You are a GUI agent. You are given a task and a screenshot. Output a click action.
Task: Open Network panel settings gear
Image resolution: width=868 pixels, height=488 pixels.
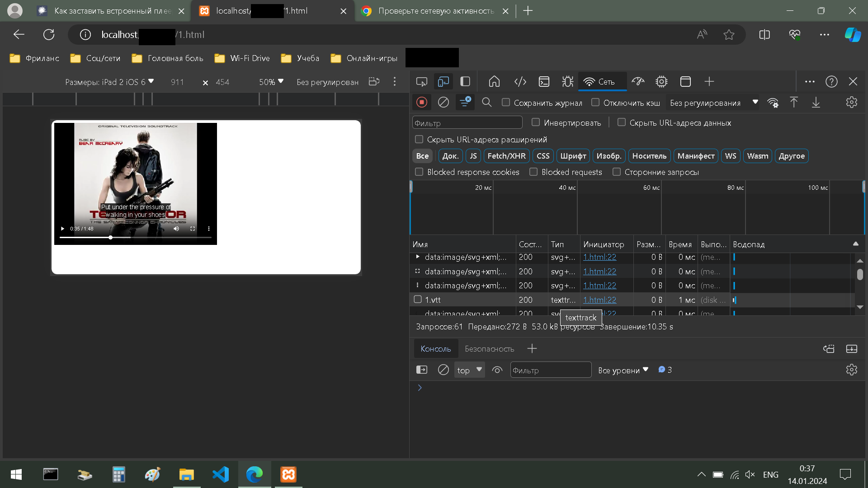(852, 103)
